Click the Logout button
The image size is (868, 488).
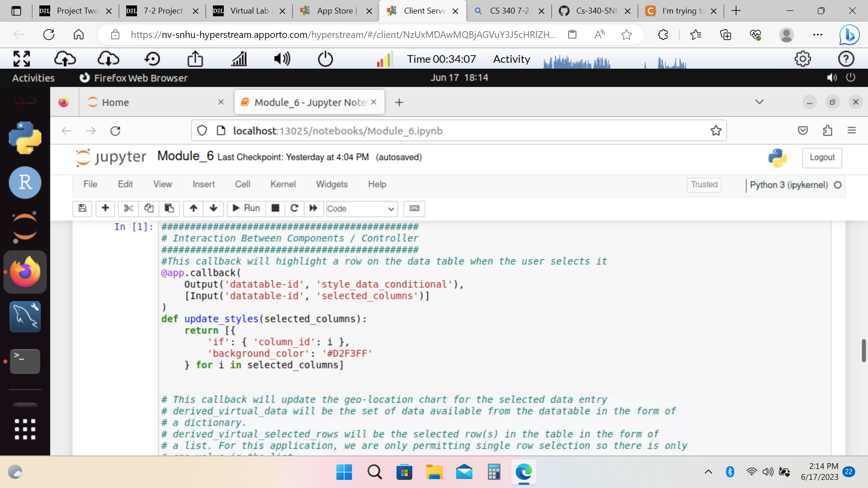point(822,157)
